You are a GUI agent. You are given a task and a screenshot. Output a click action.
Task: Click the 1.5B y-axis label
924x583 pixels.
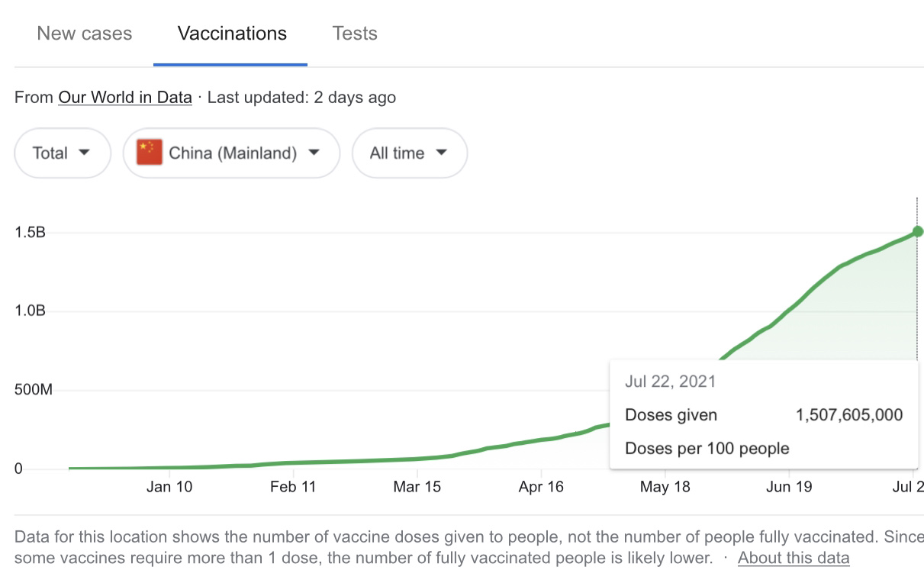30,232
